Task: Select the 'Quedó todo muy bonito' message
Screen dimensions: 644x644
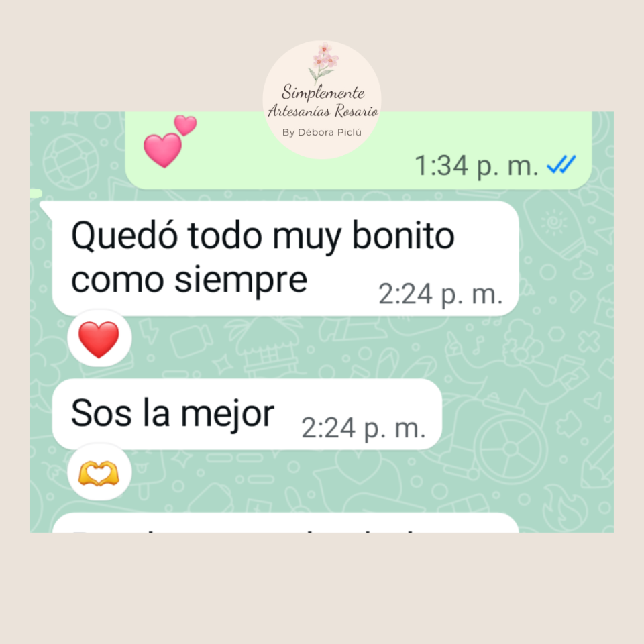Action: pyautogui.click(x=286, y=258)
